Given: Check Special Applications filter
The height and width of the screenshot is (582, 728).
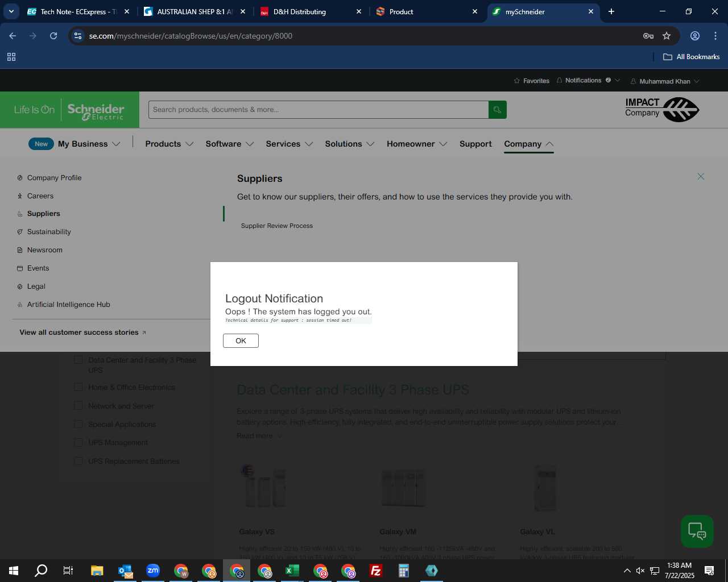Looking at the screenshot, I should [x=78, y=424].
